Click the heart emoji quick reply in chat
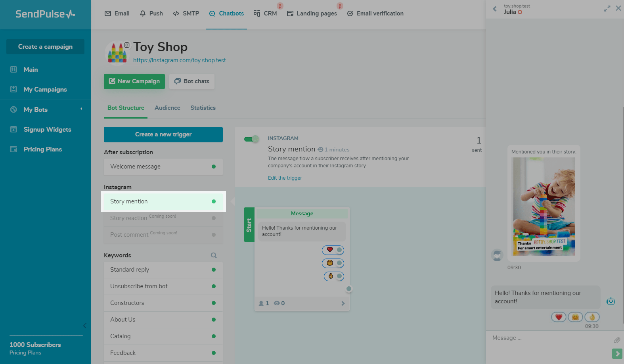 [559, 317]
